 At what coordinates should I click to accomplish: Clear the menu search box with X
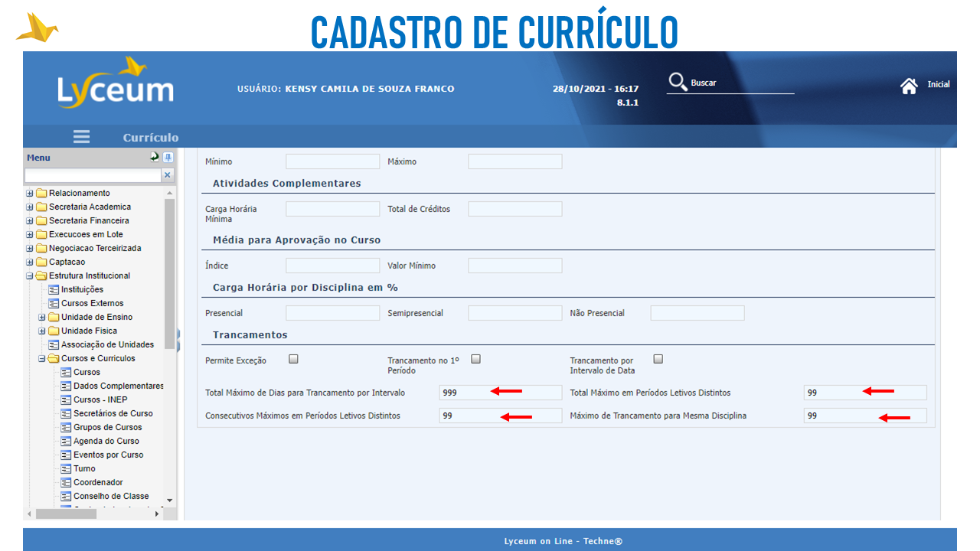pyautogui.click(x=168, y=175)
